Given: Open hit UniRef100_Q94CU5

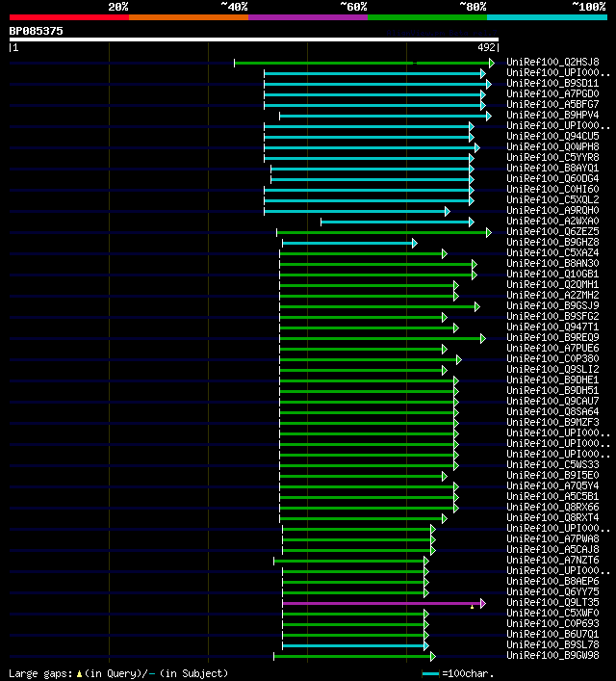Looking at the screenshot, I should [552, 137].
